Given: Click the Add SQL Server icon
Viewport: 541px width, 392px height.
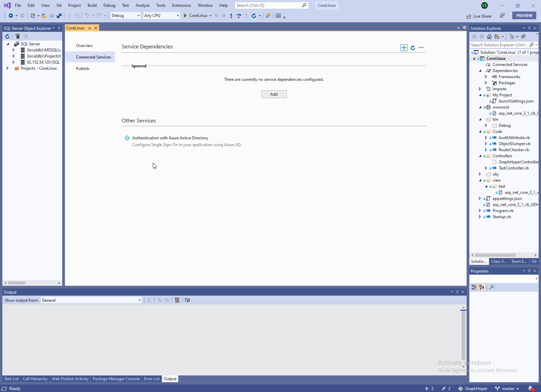Looking at the screenshot, I should click(x=17, y=36).
